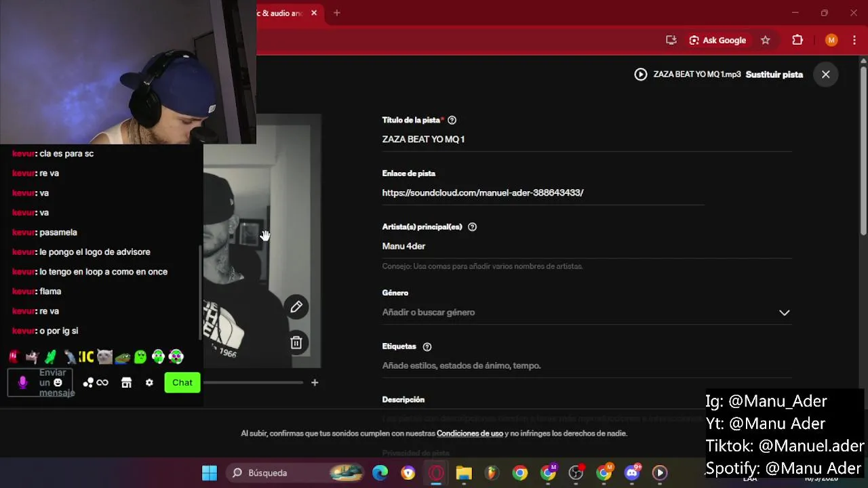
Task: Open the Chrome three-dot menu
Action: 854,40
